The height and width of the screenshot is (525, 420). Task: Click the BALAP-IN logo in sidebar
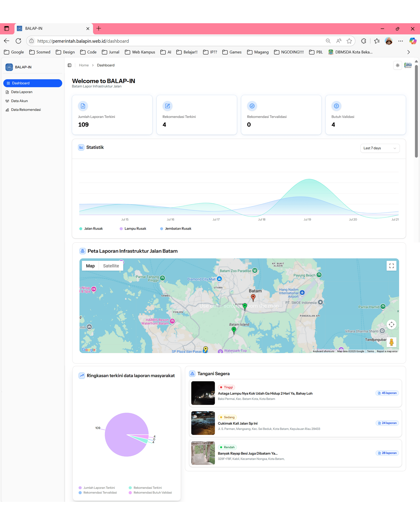(9, 67)
